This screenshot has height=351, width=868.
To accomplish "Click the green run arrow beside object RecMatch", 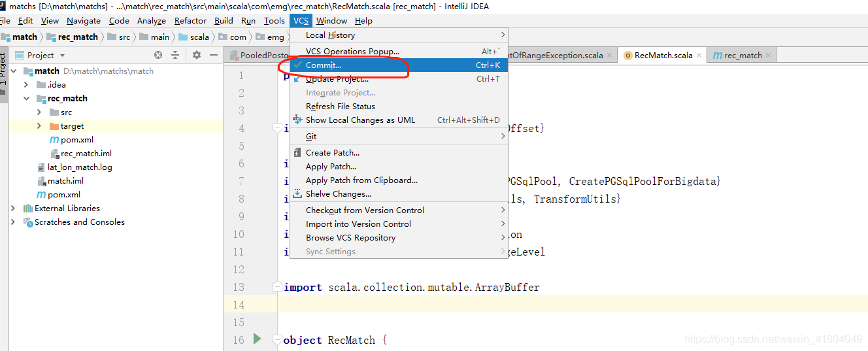I will [257, 339].
